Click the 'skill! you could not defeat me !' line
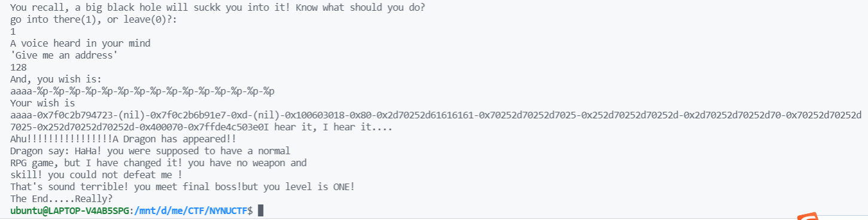This screenshot has height=220, width=868. point(96,175)
